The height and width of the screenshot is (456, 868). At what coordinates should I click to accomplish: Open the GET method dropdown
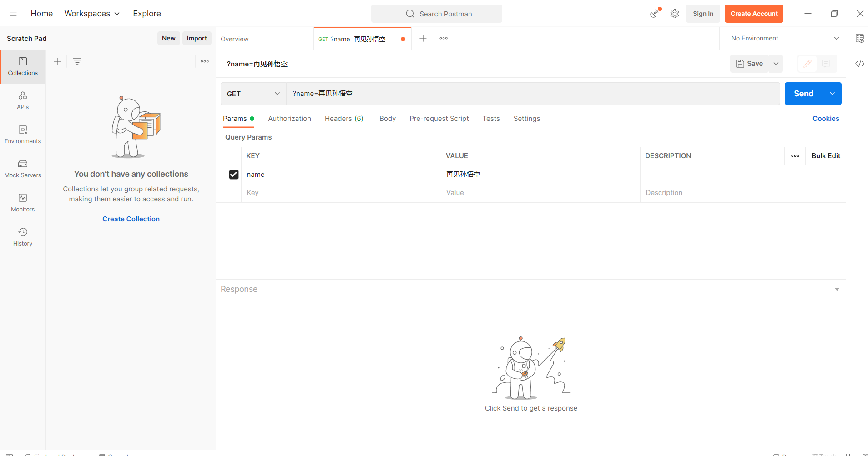point(253,94)
